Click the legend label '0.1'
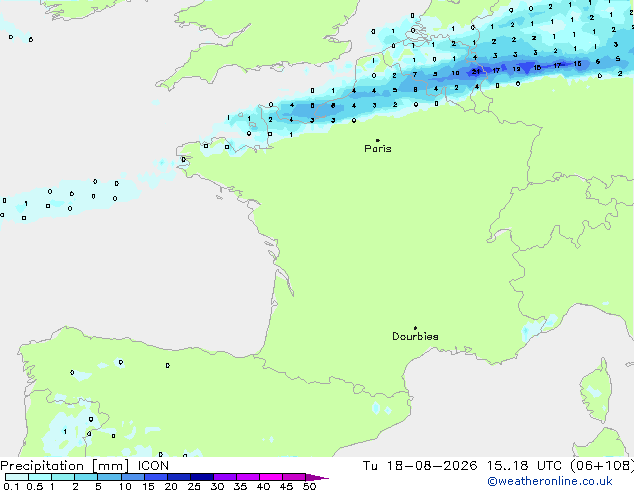 tap(11, 486)
